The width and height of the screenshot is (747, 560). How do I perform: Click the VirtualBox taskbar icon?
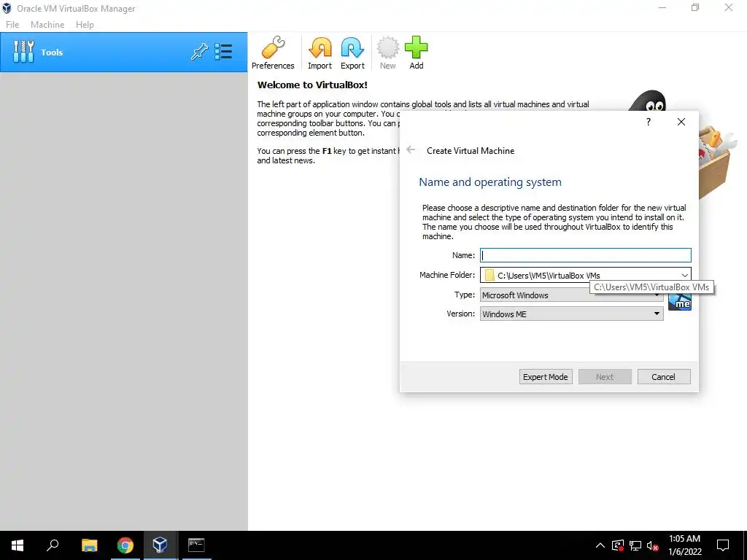(x=160, y=545)
